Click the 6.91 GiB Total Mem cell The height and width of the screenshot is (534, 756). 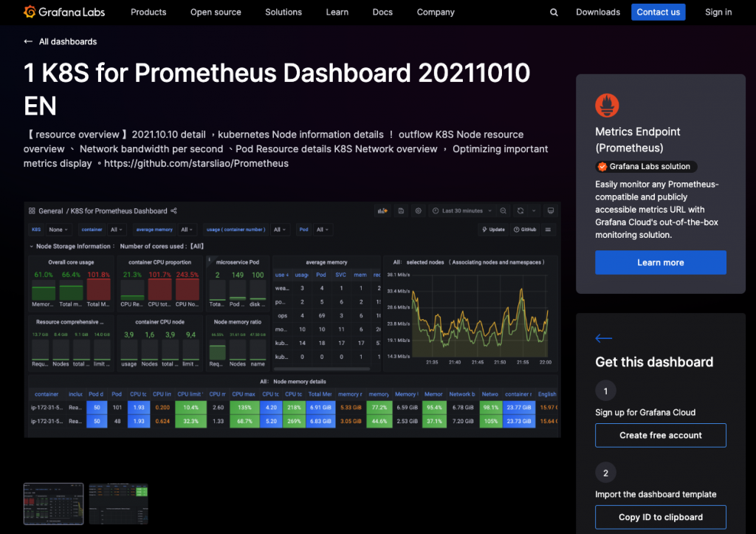pyautogui.click(x=320, y=408)
